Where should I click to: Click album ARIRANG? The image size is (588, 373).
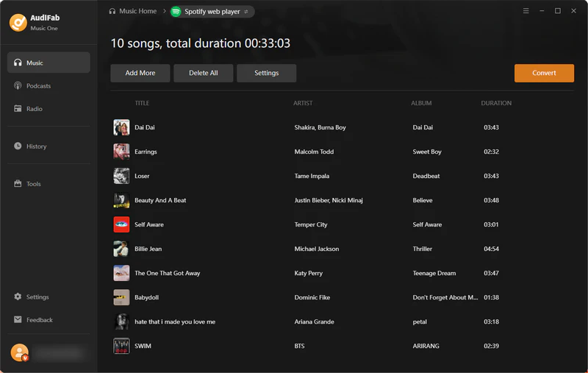pos(426,346)
